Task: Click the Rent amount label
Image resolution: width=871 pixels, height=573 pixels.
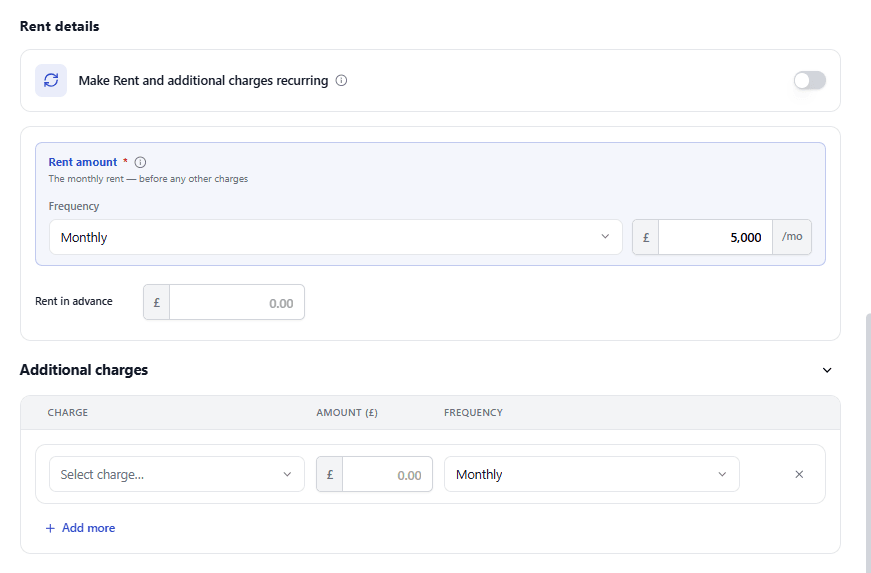Action: [83, 162]
